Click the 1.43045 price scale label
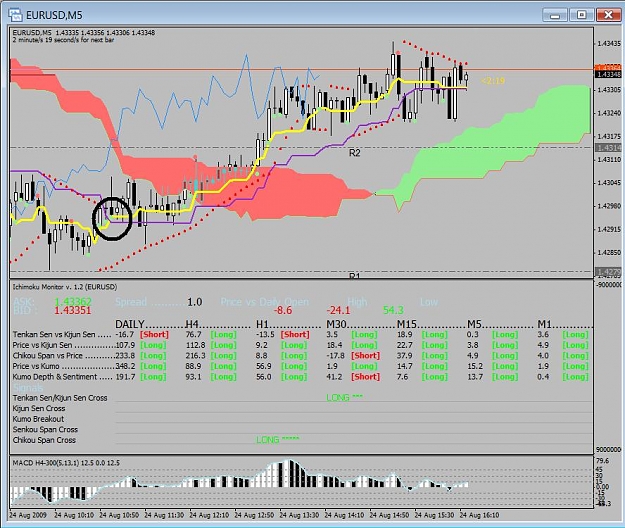 coord(609,183)
